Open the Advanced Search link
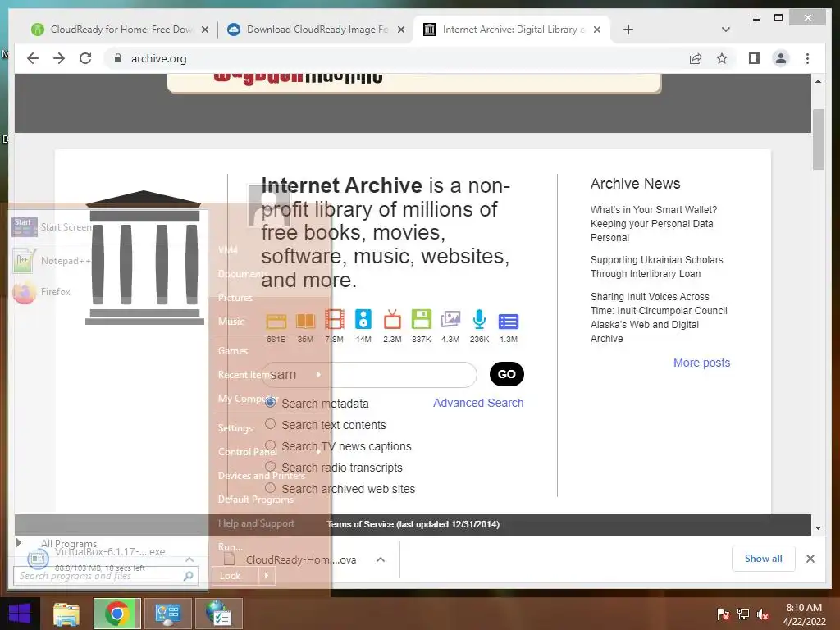Screen dimensions: 840x630 [x=478, y=403]
